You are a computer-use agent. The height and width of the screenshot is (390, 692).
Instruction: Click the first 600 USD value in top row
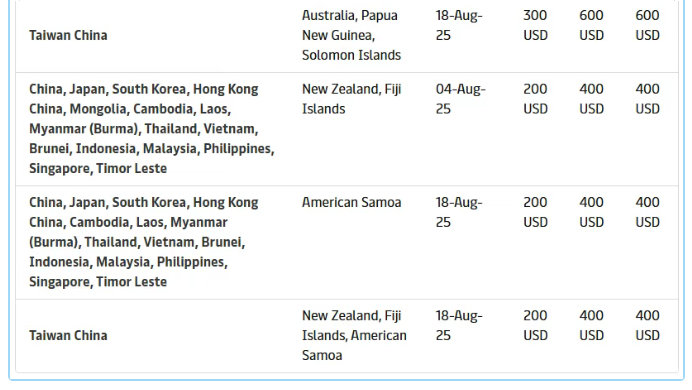pyautogui.click(x=591, y=25)
